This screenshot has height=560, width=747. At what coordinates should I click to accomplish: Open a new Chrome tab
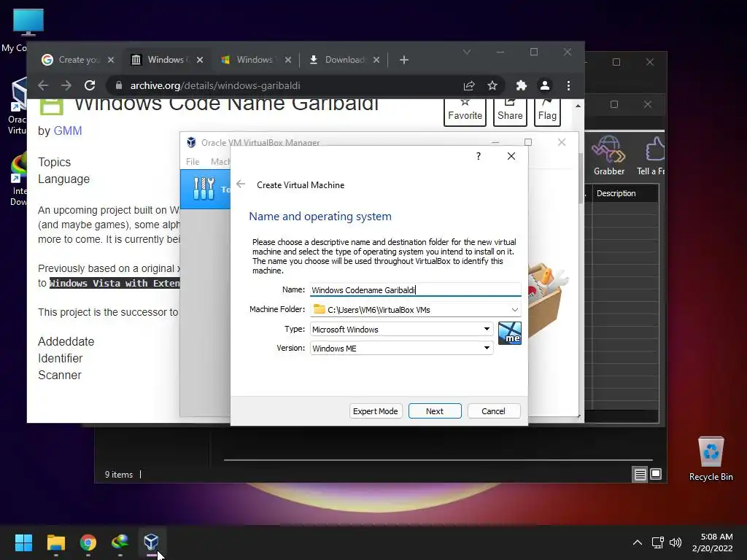point(404,60)
